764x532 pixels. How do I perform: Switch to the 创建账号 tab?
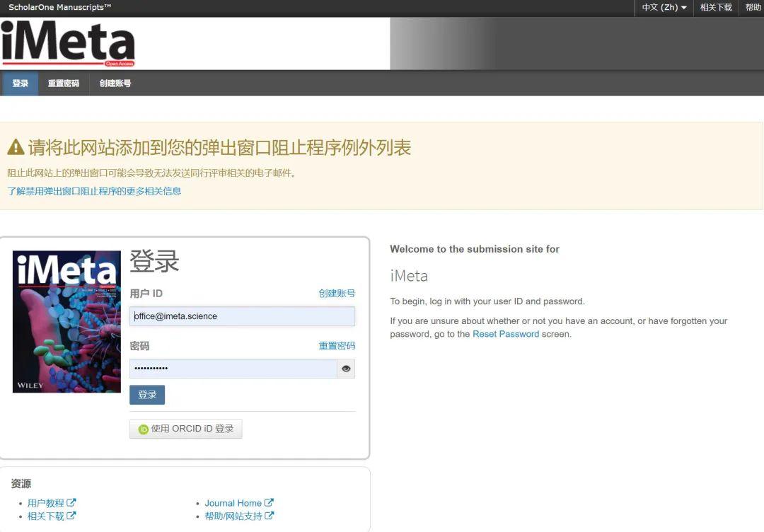coord(115,83)
